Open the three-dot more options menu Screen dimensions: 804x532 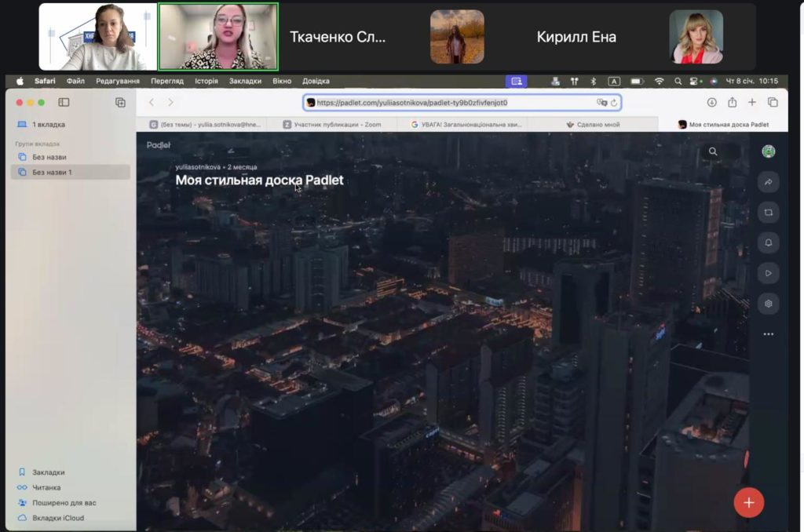[768, 334]
